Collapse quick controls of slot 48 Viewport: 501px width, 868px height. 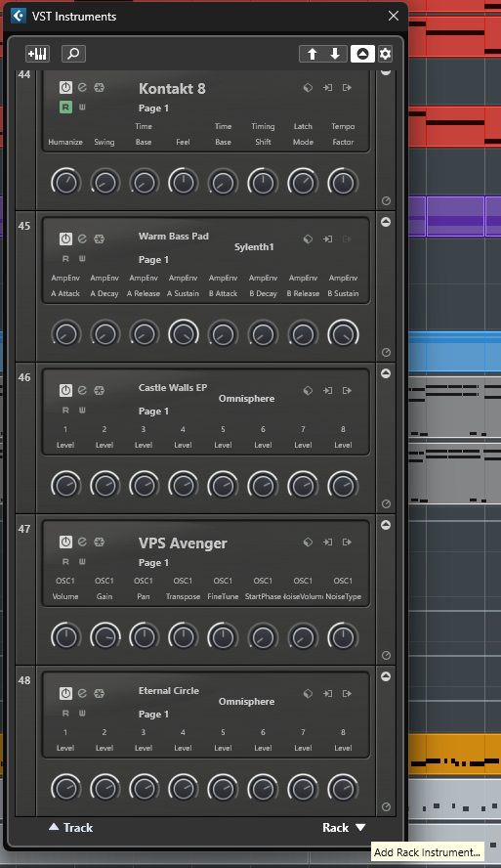386,676
